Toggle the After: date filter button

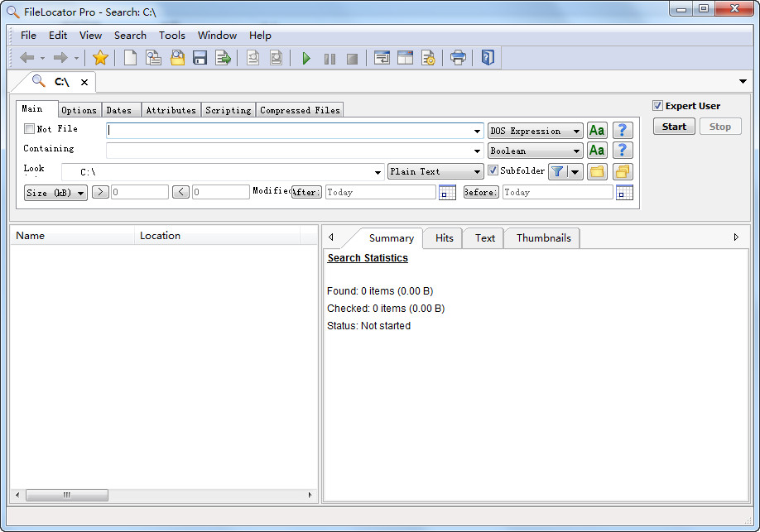pyautogui.click(x=306, y=192)
